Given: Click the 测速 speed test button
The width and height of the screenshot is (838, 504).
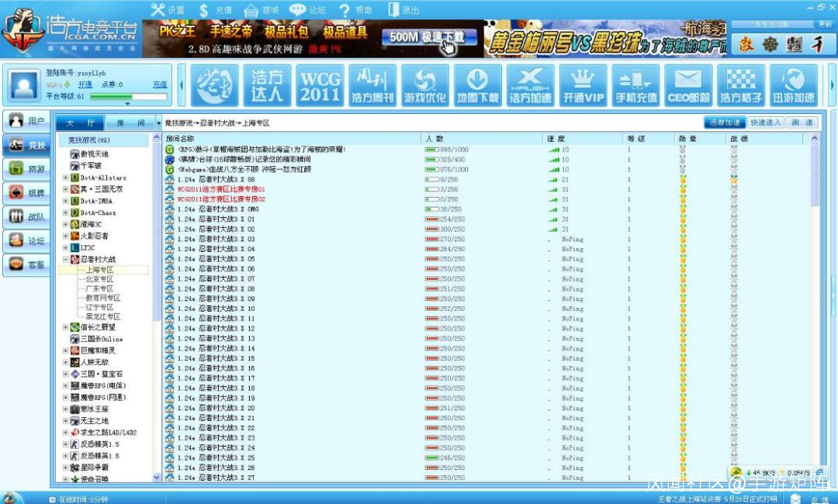Looking at the screenshot, I should [802, 123].
